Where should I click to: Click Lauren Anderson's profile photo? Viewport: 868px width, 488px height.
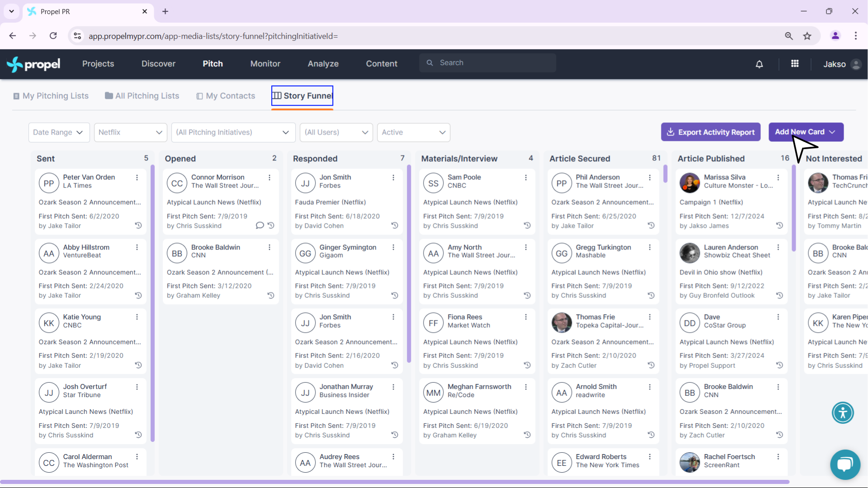point(689,253)
